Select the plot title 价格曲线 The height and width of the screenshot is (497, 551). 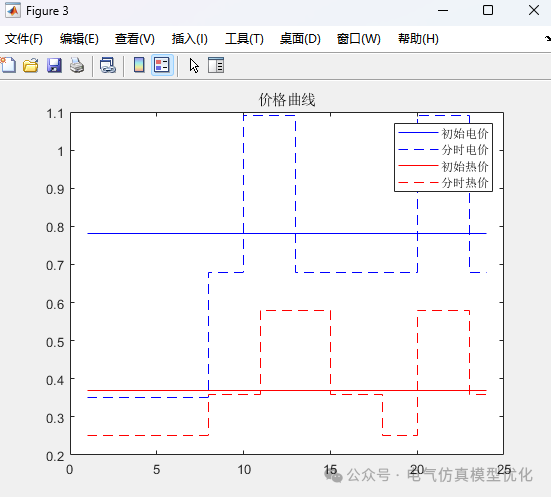point(287,100)
